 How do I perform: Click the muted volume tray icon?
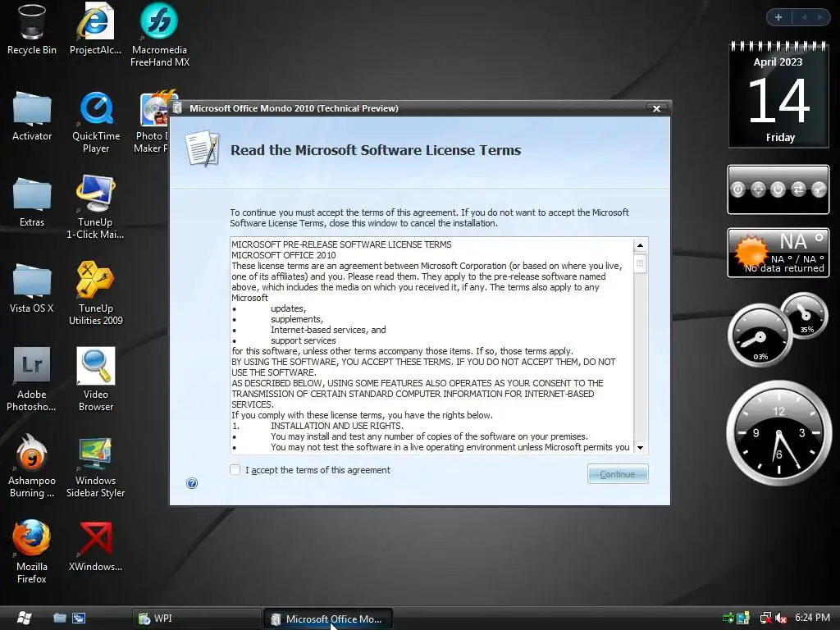point(781,619)
